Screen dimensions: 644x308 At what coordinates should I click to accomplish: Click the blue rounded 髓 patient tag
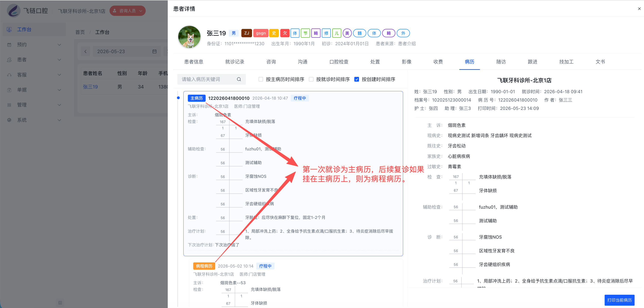coord(359,33)
